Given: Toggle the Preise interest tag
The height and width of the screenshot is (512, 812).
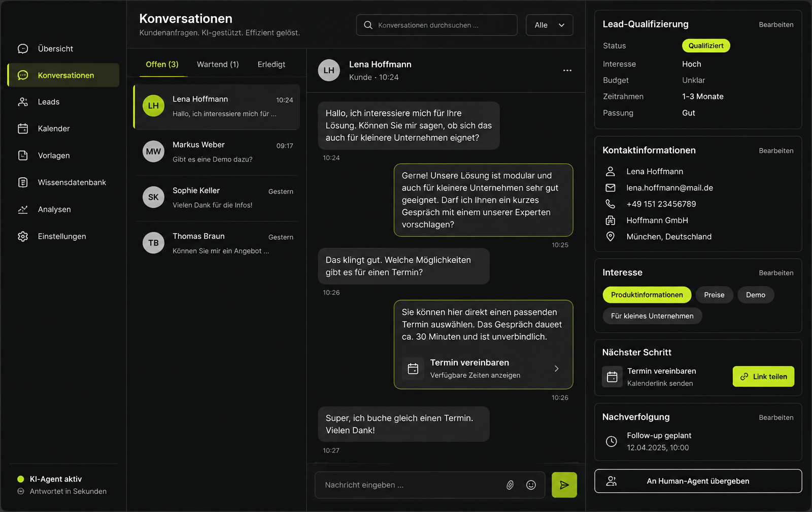Looking at the screenshot, I should (x=714, y=295).
